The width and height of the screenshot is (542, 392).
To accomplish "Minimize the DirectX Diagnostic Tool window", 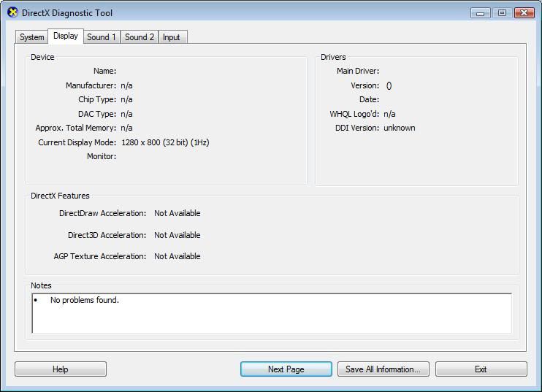I will [x=480, y=13].
